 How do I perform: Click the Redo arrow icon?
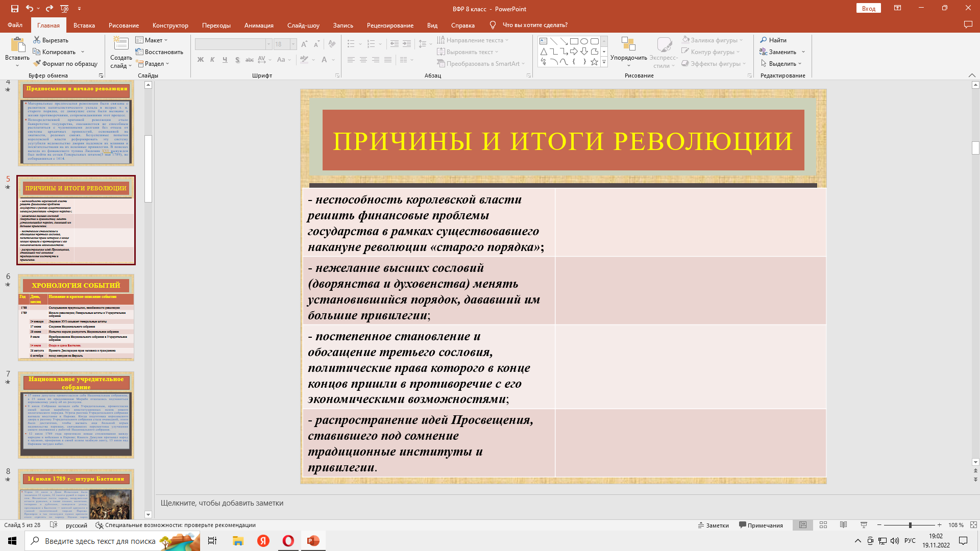[49, 9]
